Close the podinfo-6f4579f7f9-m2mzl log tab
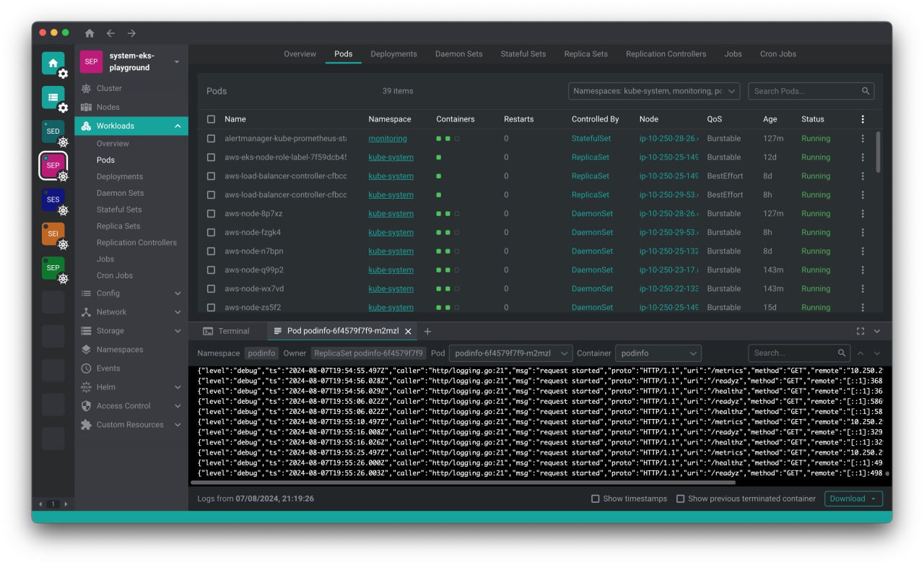 (x=408, y=332)
